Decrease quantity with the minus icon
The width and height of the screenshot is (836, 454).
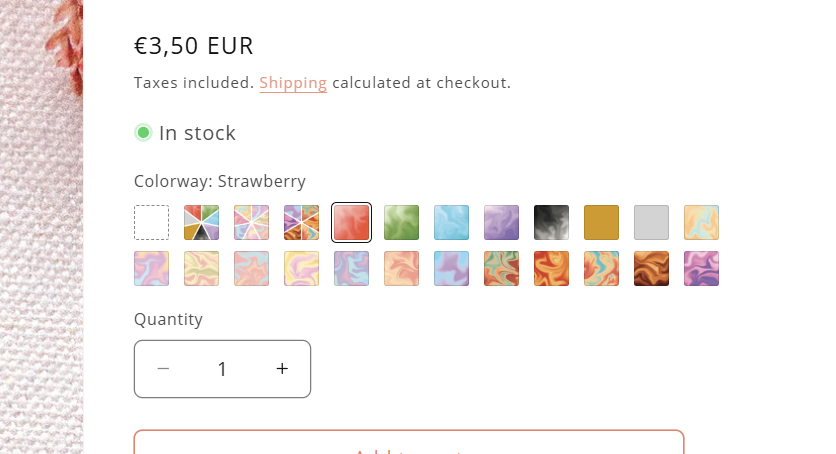tap(164, 369)
